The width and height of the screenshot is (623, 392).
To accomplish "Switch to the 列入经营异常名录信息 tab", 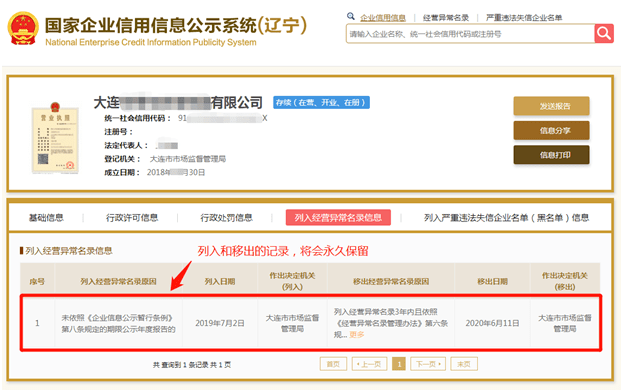I will coord(338,217).
